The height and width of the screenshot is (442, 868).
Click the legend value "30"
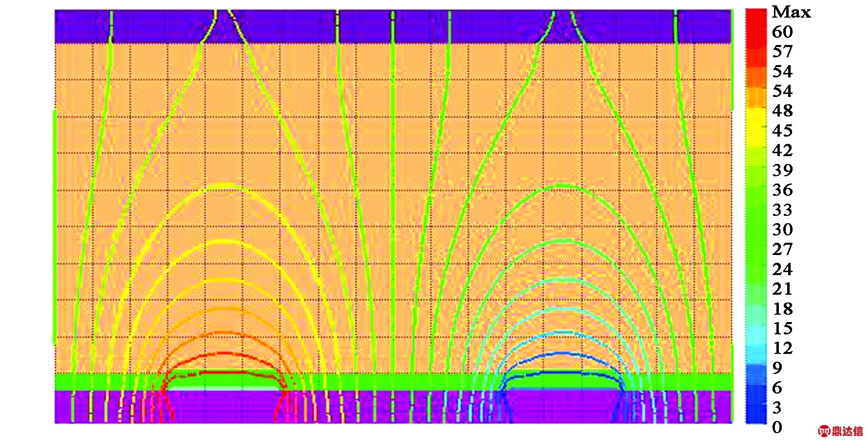coord(782,230)
